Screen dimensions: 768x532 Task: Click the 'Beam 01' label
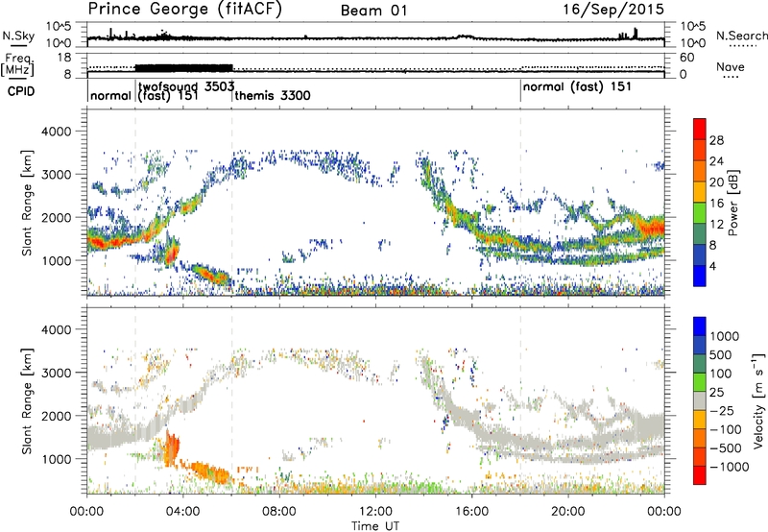[x=374, y=11]
